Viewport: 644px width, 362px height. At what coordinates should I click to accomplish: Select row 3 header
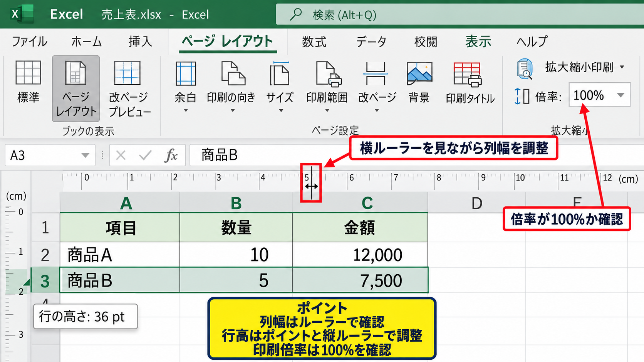click(x=45, y=280)
